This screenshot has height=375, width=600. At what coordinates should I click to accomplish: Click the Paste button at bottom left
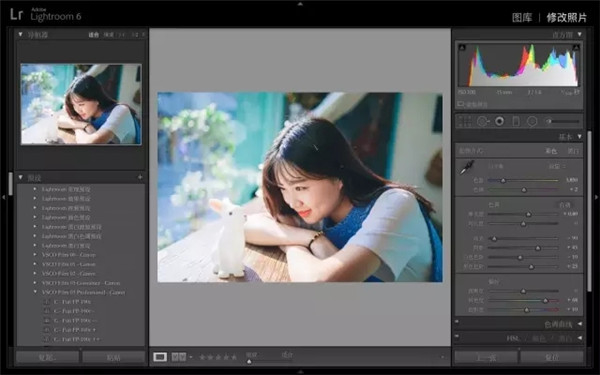114,357
